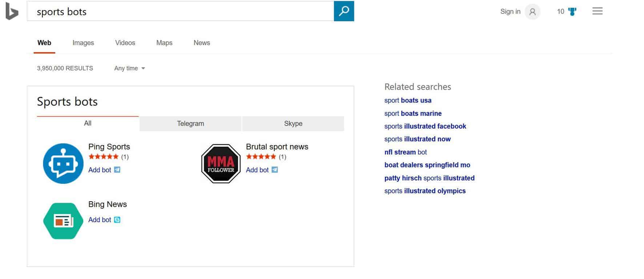644x279 pixels.
Task: Open the hamburger menu icon
Action: (x=597, y=11)
